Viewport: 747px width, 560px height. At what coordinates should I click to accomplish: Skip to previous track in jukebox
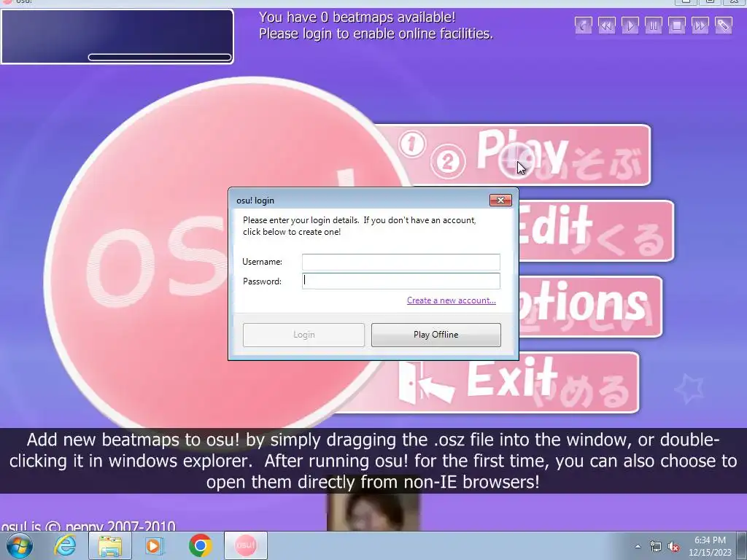(606, 25)
